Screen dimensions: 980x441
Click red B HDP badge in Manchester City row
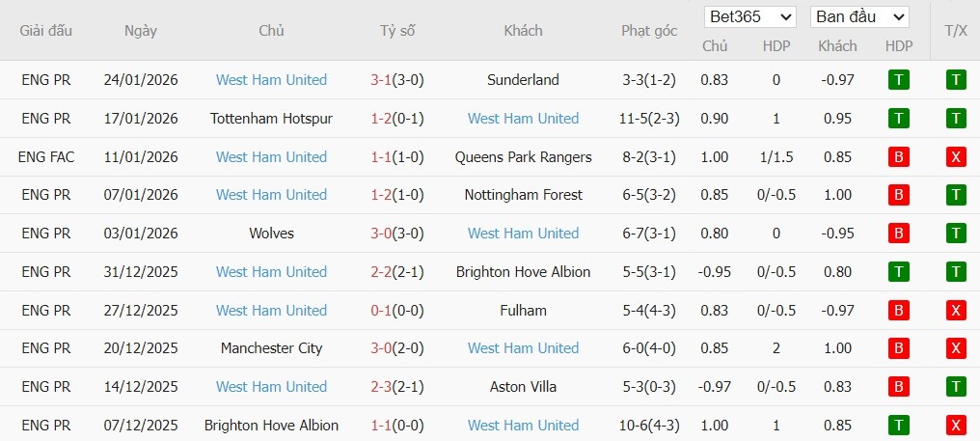(899, 348)
